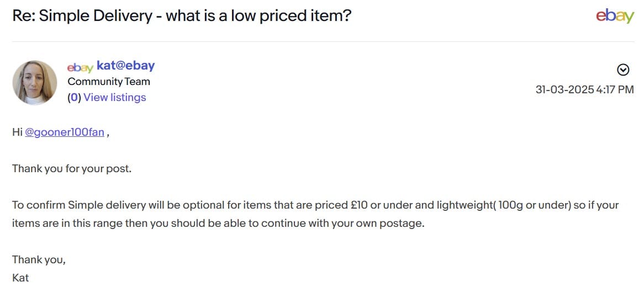The image size is (644, 303).
Task: Click the 4:17 PM post time
Action: [x=615, y=89]
